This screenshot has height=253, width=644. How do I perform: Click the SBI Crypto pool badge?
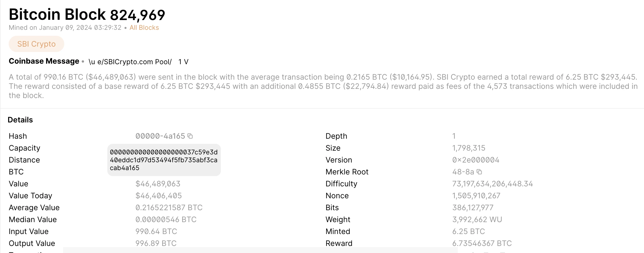pos(36,44)
